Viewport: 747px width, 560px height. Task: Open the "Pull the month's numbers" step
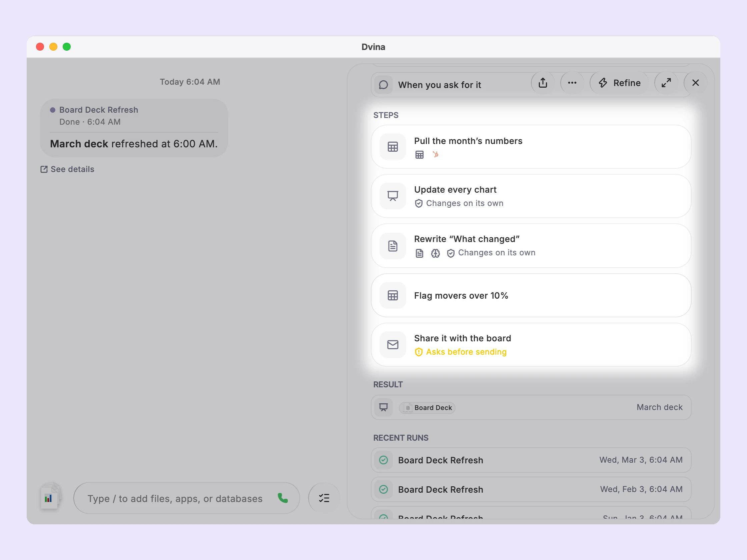[x=531, y=147]
